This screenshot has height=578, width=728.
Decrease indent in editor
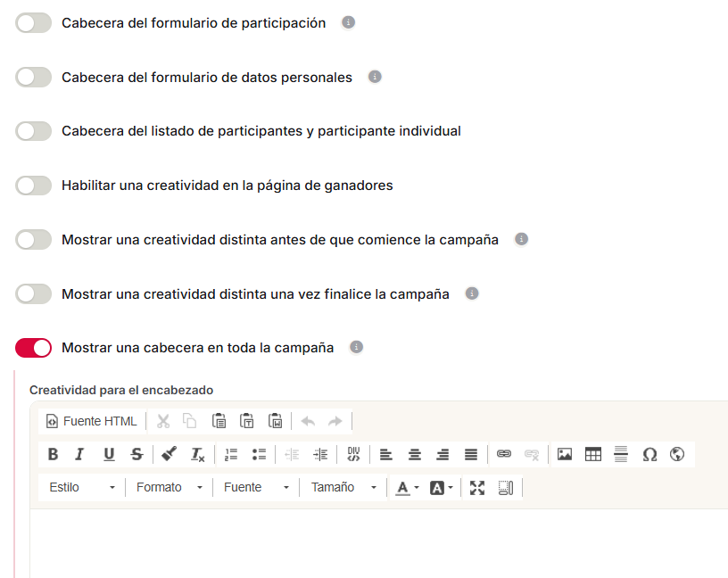pyautogui.click(x=292, y=454)
